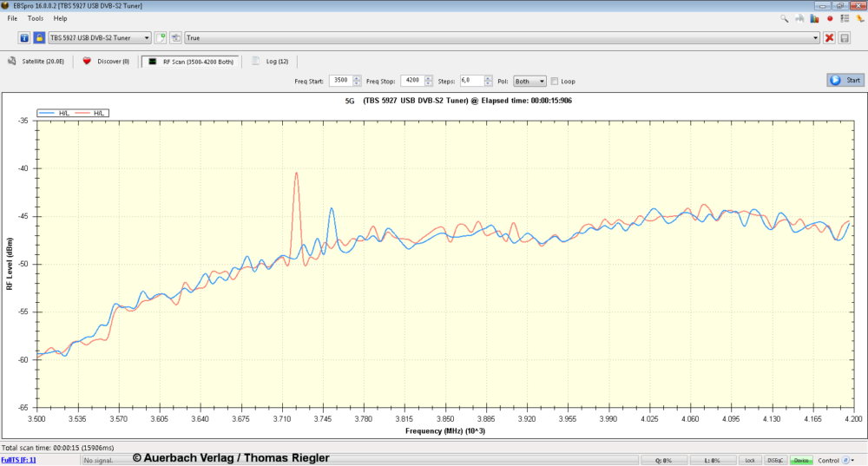Decrease Freq Start with down arrow

[357, 83]
